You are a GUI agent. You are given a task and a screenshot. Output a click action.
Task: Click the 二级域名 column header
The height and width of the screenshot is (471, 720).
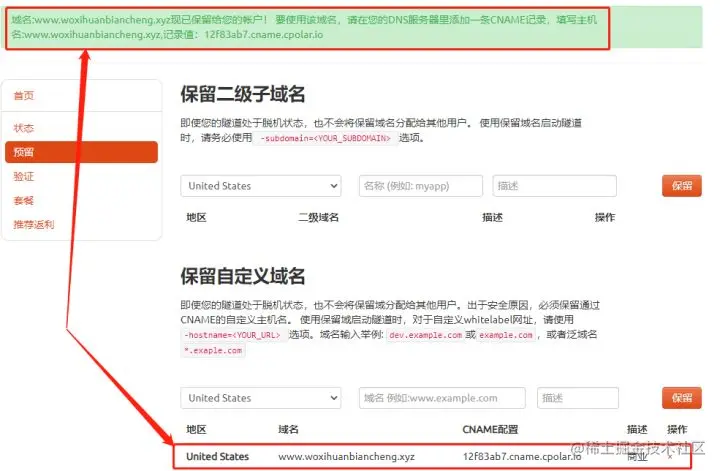[319, 218]
